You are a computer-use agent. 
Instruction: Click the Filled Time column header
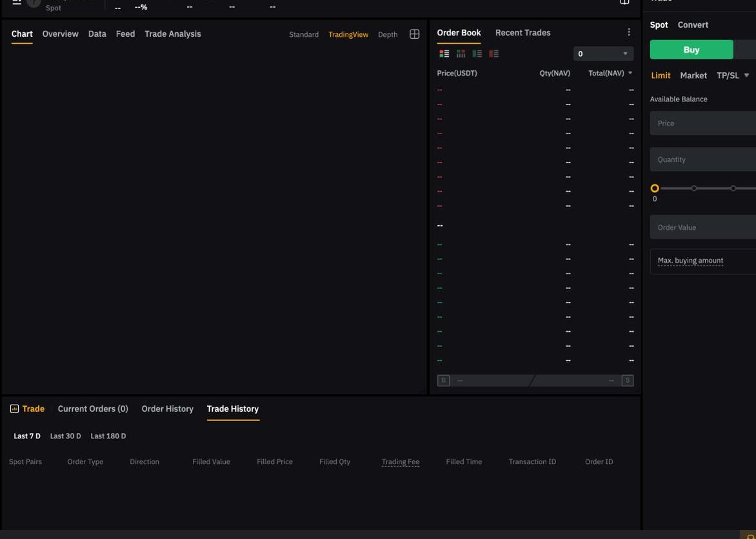pyautogui.click(x=464, y=462)
